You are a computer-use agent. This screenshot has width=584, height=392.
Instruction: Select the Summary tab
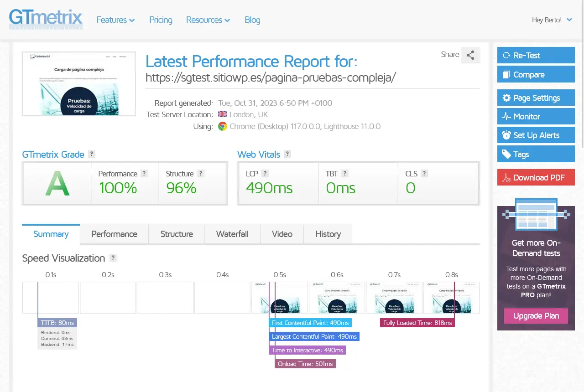point(51,234)
